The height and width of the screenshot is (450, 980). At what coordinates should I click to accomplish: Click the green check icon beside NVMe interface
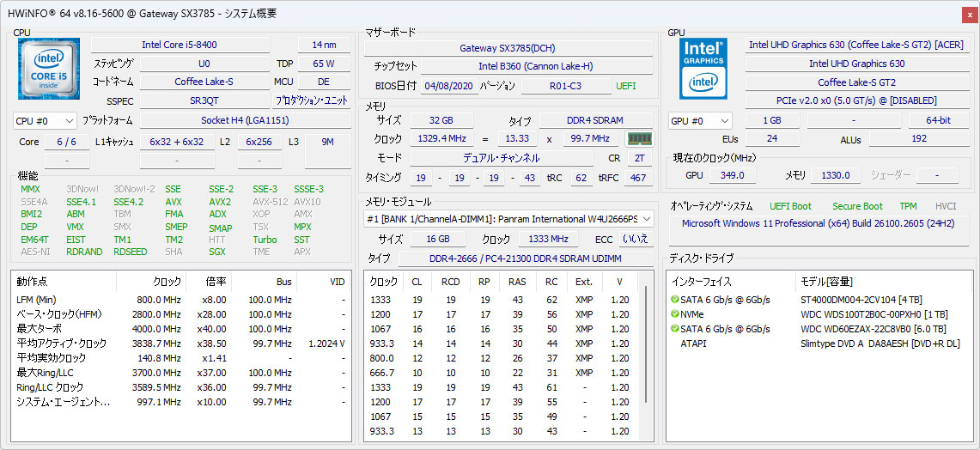coord(675,314)
